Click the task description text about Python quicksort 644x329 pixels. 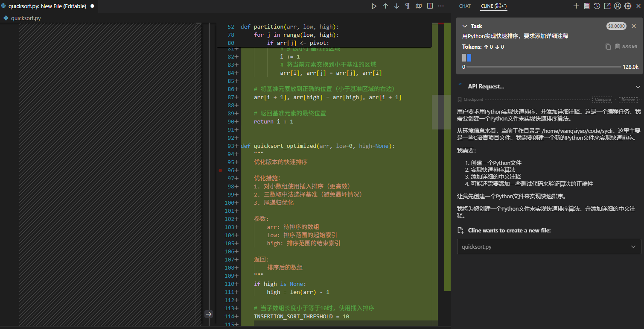[x=515, y=36]
